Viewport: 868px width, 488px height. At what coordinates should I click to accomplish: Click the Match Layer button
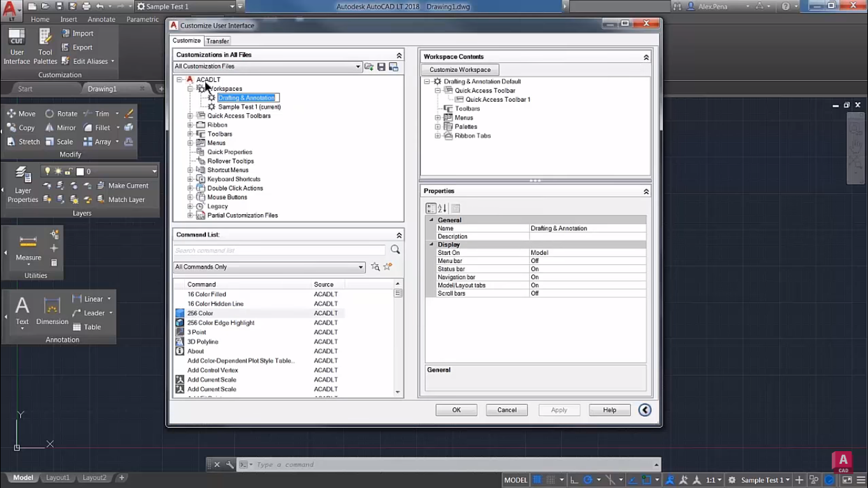[x=121, y=200]
